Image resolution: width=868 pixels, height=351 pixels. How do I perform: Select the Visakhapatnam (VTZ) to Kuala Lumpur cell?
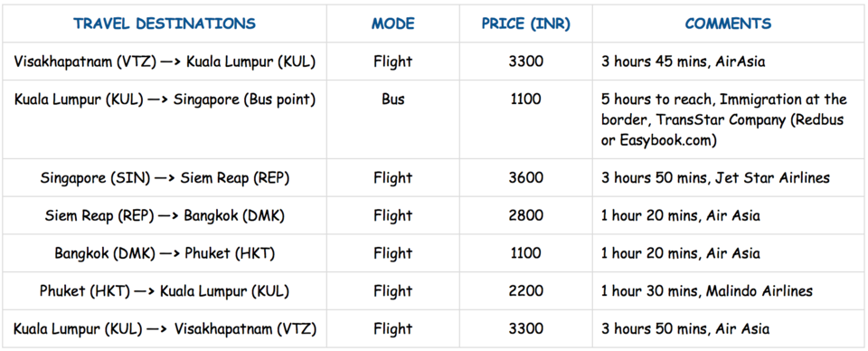pos(165,61)
